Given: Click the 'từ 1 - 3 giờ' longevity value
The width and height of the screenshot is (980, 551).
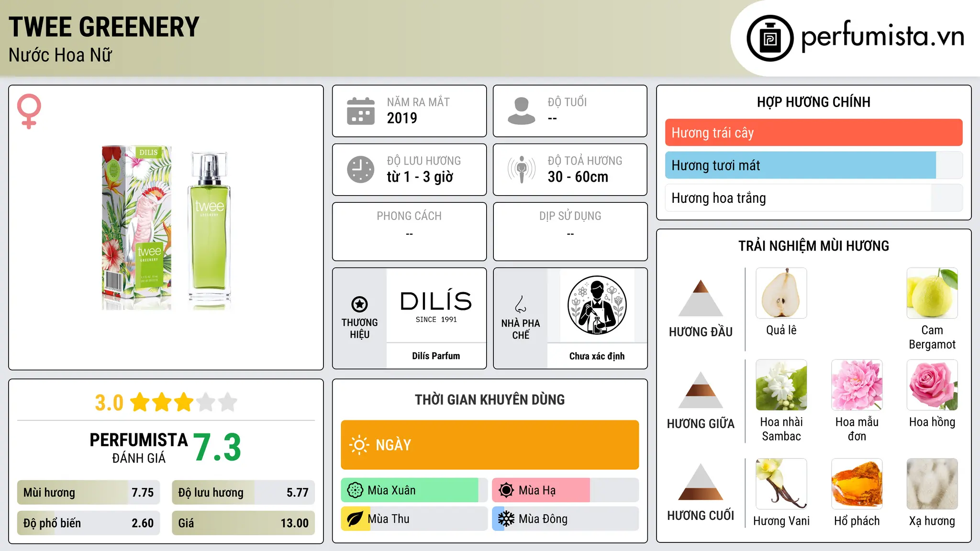Looking at the screenshot, I should click(420, 176).
